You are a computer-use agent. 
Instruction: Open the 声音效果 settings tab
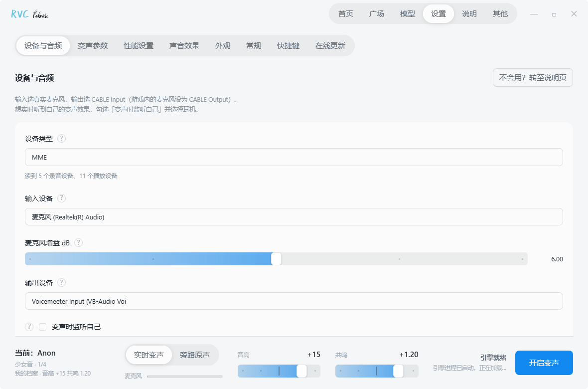click(x=184, y=46)
